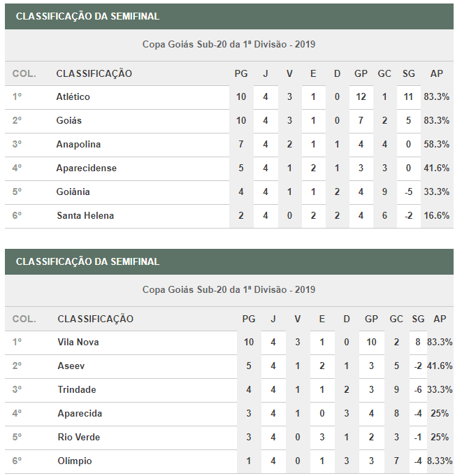This screenshot has height=476, width=455.
Task: Select the Goiás team row
Action: 68,121
